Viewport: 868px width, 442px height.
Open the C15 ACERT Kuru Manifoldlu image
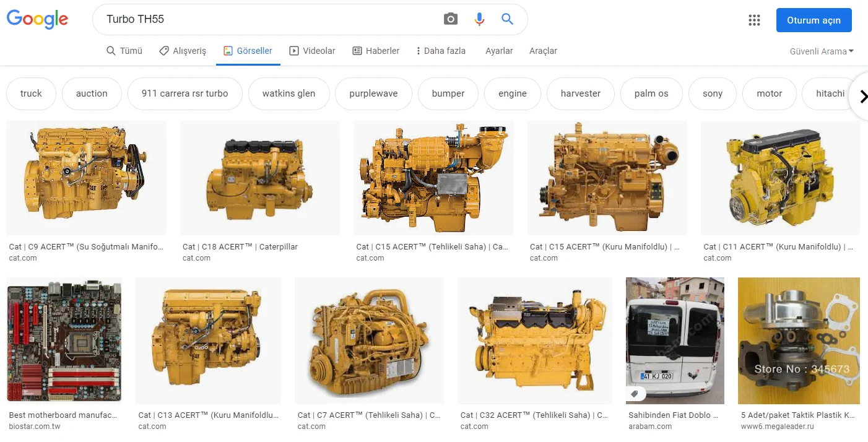point(607,178)
